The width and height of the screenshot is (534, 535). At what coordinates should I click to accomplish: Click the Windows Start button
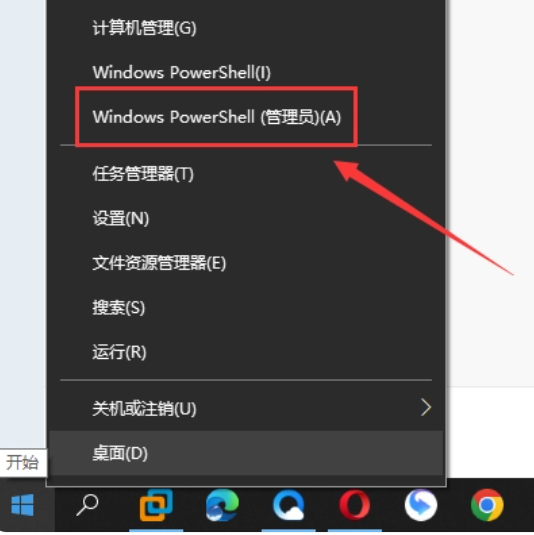[x=23, y=505]
